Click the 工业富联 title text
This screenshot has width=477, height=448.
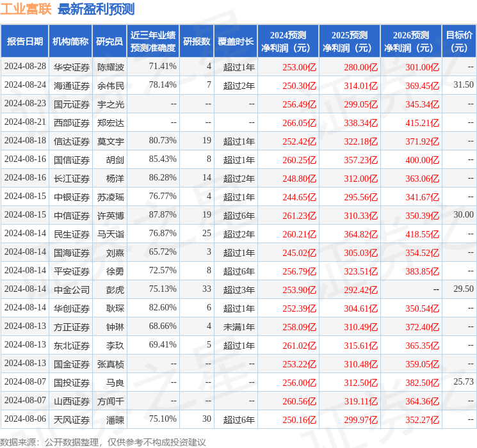[x=26, y=8]
